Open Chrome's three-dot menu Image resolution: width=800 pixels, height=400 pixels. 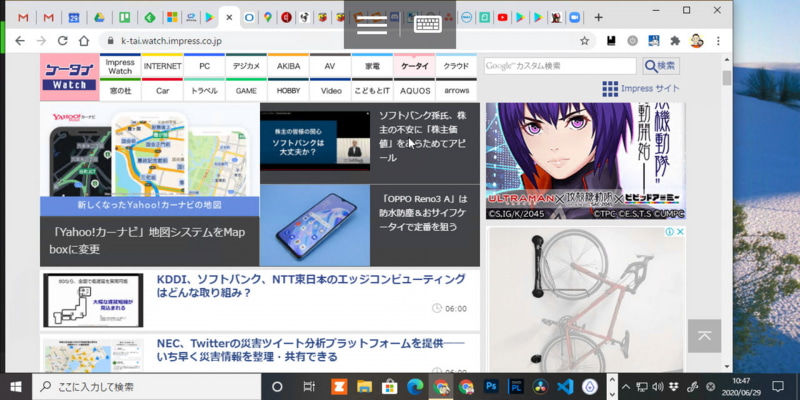718,41
